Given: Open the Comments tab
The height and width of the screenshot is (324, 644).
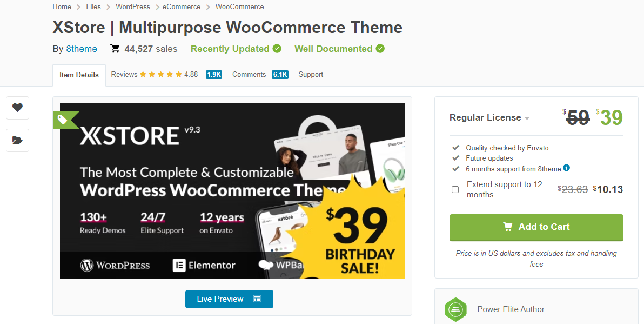Looking at the screenshot, I should click(x=249, y=74).
